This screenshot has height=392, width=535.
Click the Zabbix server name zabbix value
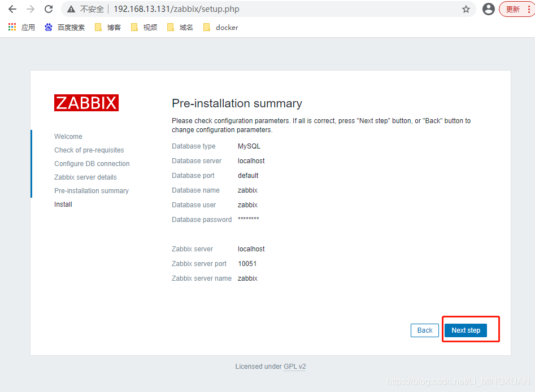(247, 278)
